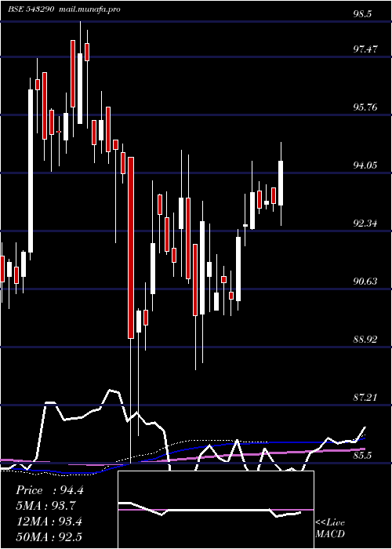Select the 87.21 price axis label
This screenshot has height=549, width=392.
coord(365,398)
